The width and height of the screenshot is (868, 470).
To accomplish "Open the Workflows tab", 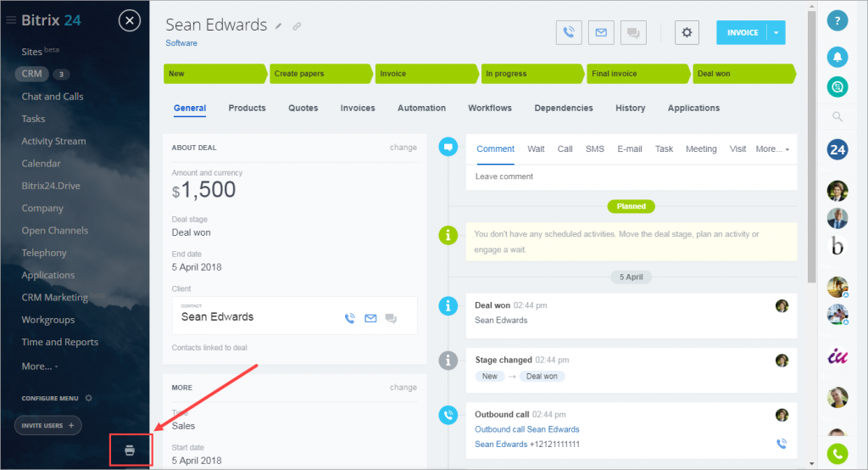I will (490, 108).
